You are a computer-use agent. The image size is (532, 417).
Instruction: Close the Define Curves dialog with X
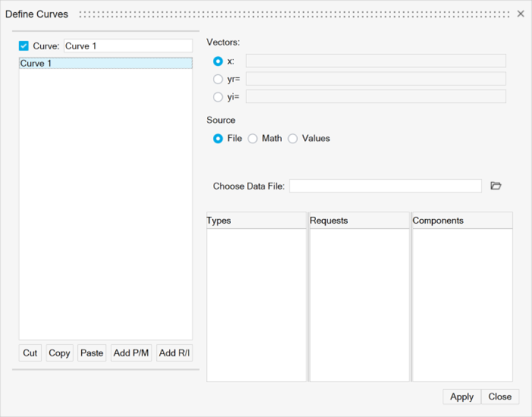pyautogui.click(x=521, y=14)
